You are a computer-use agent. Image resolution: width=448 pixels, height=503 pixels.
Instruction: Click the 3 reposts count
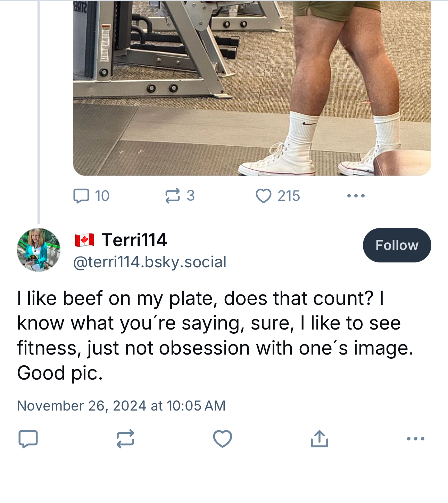190,195
